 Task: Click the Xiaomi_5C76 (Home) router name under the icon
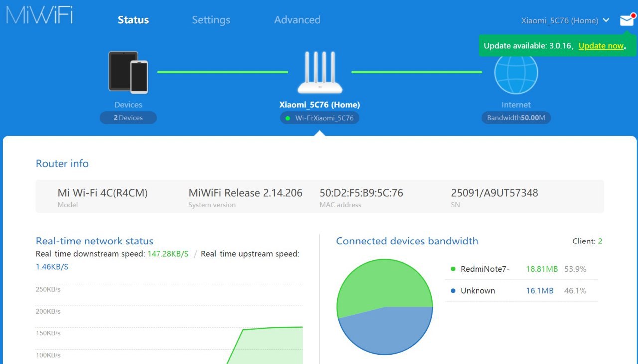tap(319, 105)
